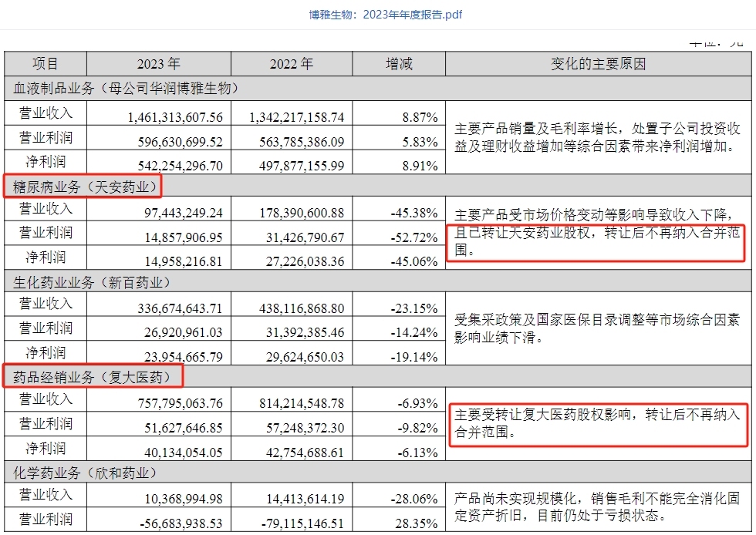Screen dimensions: 756x535
Task: Select the 糖尿病业务（天安药业） section row
Action: pyautogui.click(x=378, y=187)
